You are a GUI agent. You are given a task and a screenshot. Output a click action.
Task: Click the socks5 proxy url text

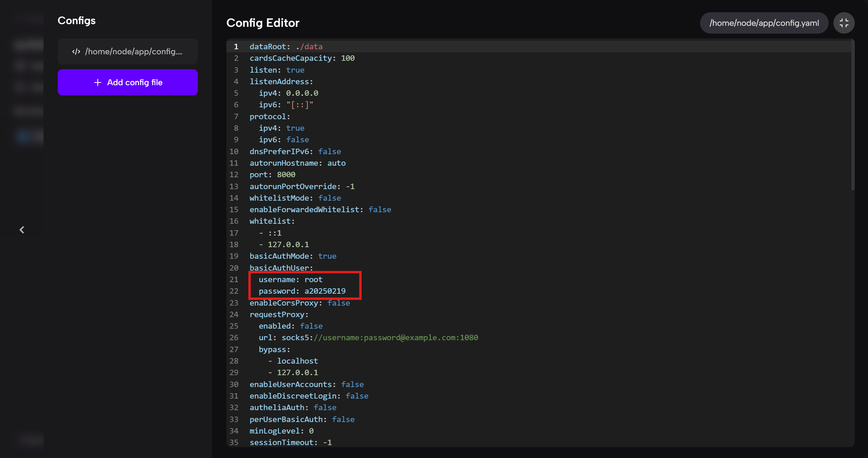click(x=379, y=337)
